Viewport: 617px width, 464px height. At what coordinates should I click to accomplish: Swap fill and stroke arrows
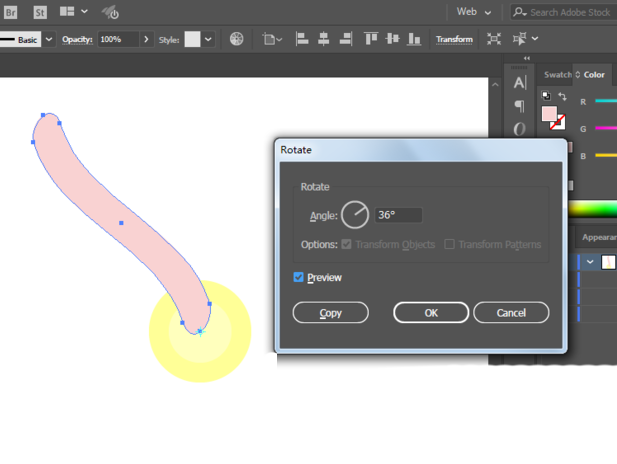tap(562, 96)
